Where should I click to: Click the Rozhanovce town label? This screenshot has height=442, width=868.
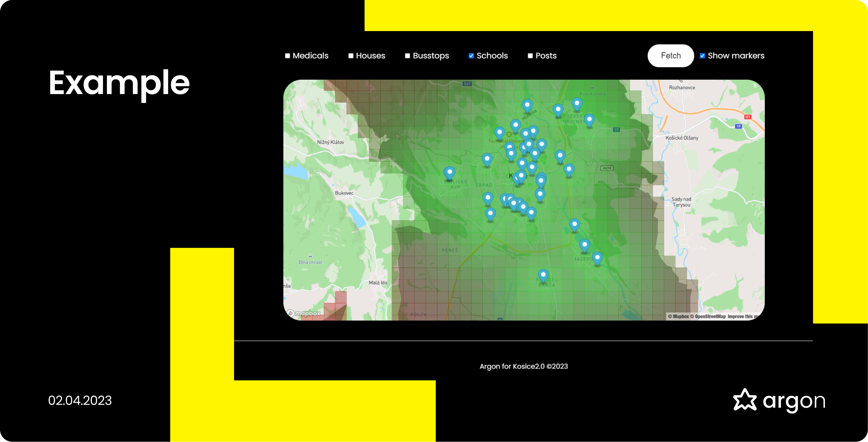(682, 88)
